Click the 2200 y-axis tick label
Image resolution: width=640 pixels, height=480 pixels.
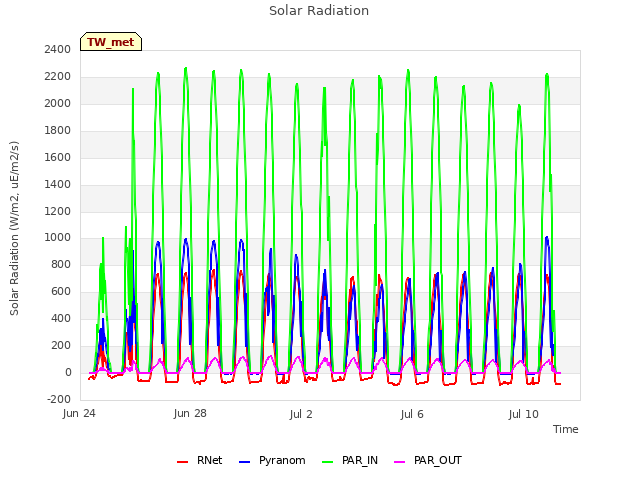click(x=58, y=76)
